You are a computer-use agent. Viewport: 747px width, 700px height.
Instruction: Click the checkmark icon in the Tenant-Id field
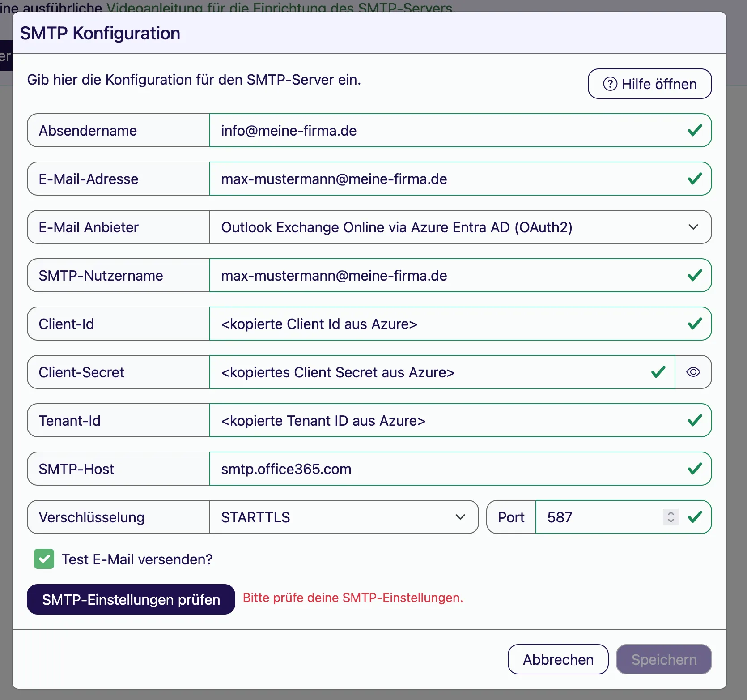695,420
